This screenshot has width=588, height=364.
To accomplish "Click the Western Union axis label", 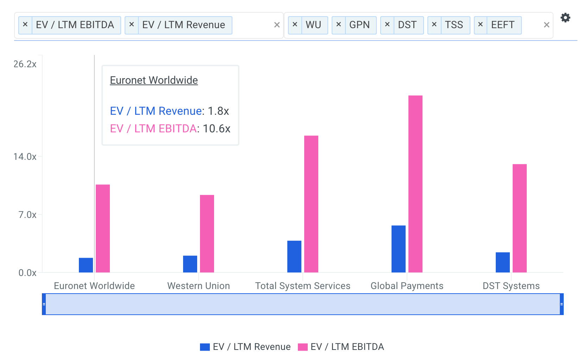I will (x=199, y=286).
